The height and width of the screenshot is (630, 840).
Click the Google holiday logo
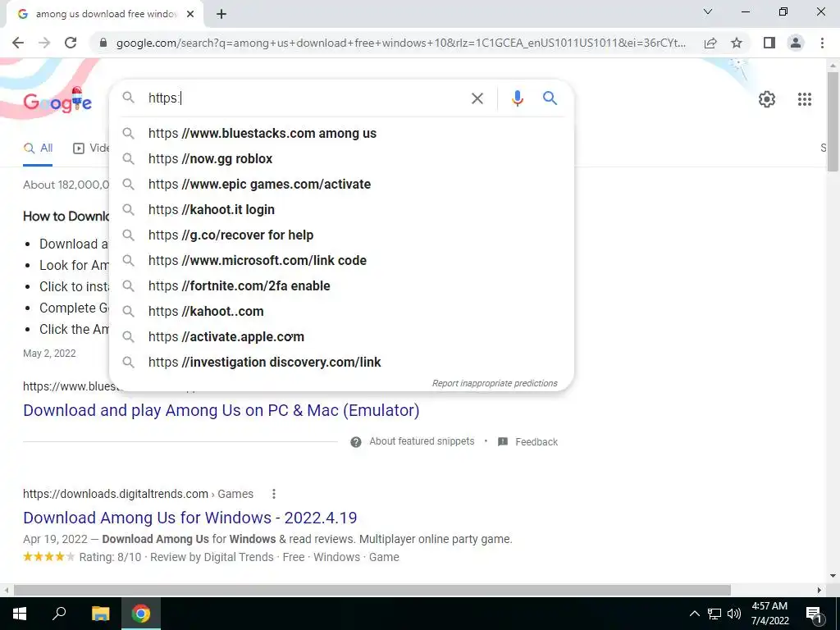click(x=57, y=101)
